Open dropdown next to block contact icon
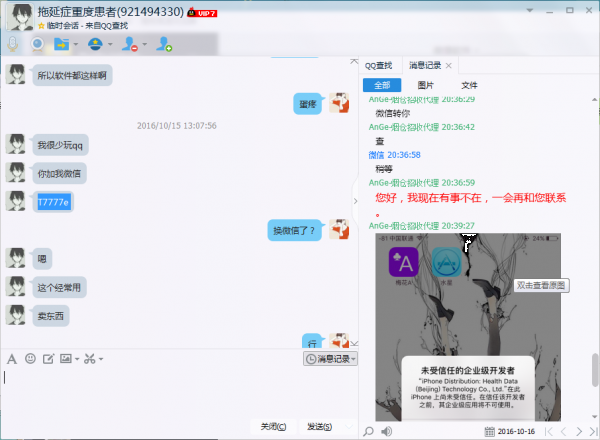600x440 pixels. (145, 44)
